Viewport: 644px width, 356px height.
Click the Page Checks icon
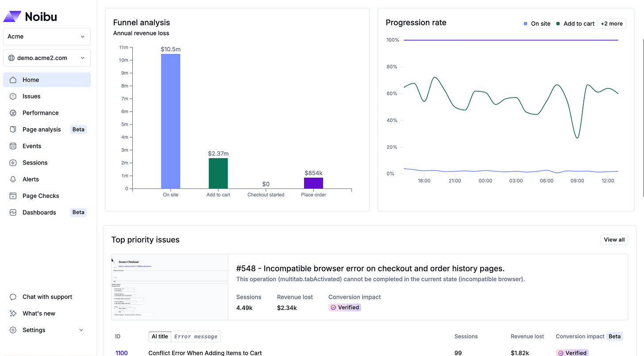click(13, 196)
